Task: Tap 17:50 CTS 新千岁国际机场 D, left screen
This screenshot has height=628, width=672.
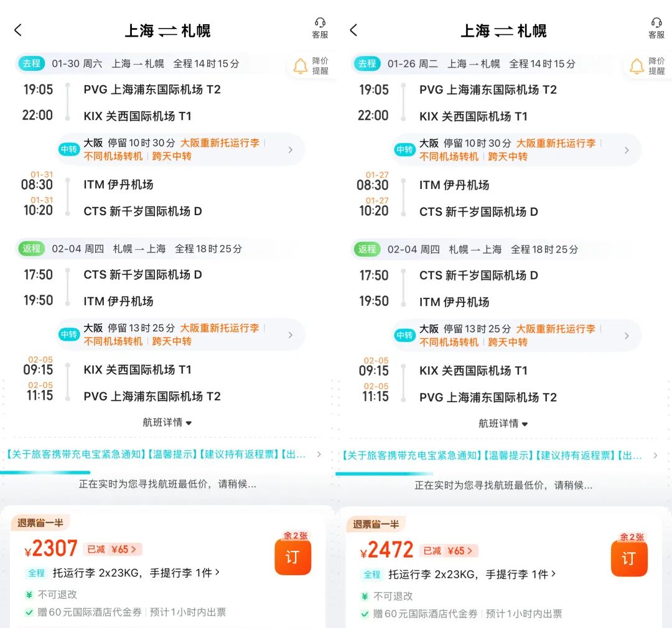Action: [113, 275]
